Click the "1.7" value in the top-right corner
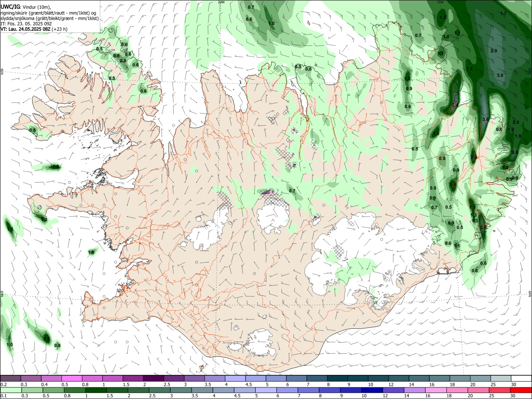Viewport: 532px width, 399px height. click(503, 13)
